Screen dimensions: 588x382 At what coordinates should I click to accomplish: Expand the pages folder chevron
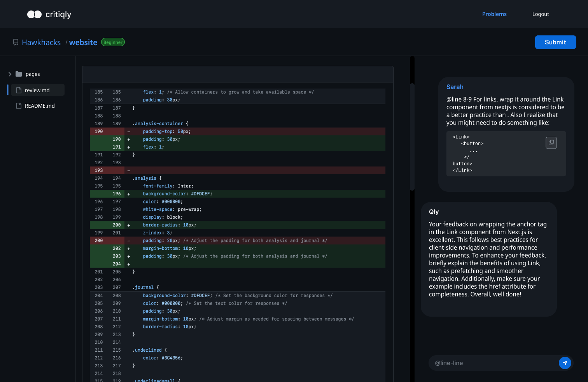click(x=10, y=74)
